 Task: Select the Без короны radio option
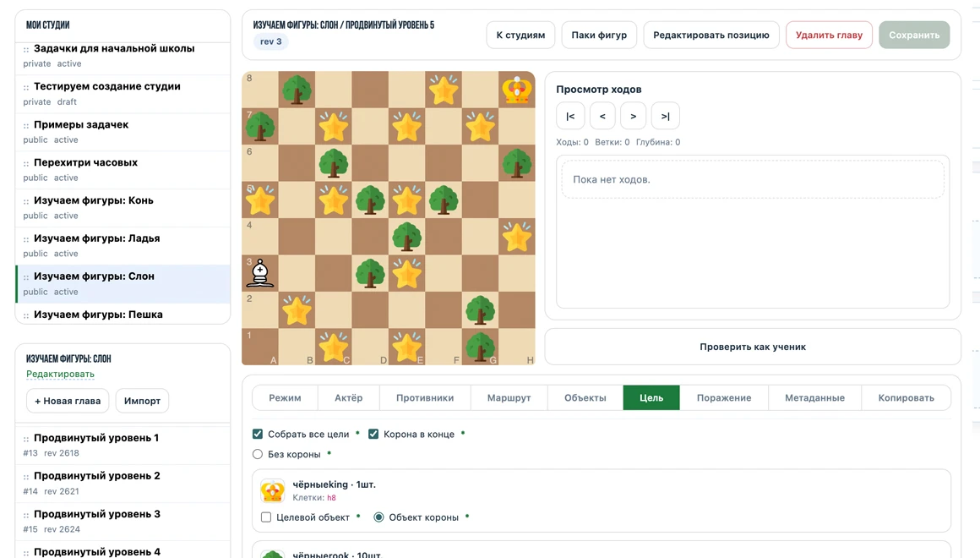click(x=258, y=454)
